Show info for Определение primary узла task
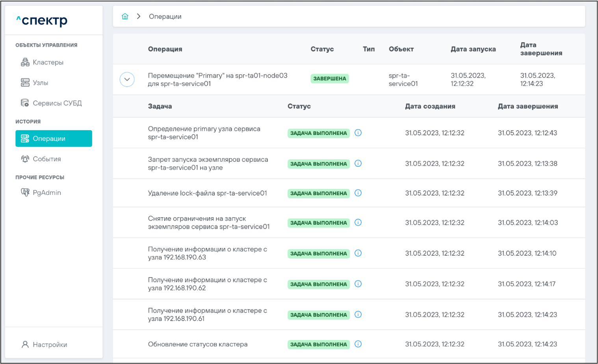This screenshot has width=598, height=364. coord(358,133)
